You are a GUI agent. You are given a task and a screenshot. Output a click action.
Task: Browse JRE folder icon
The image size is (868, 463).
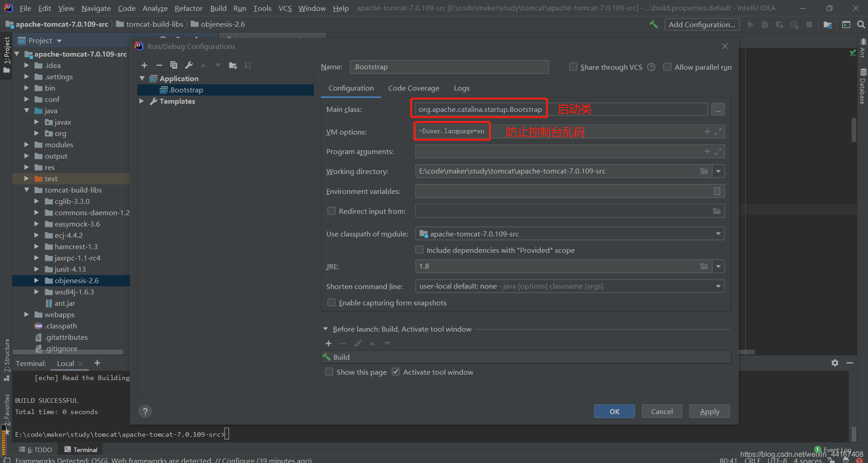[704, 266]
